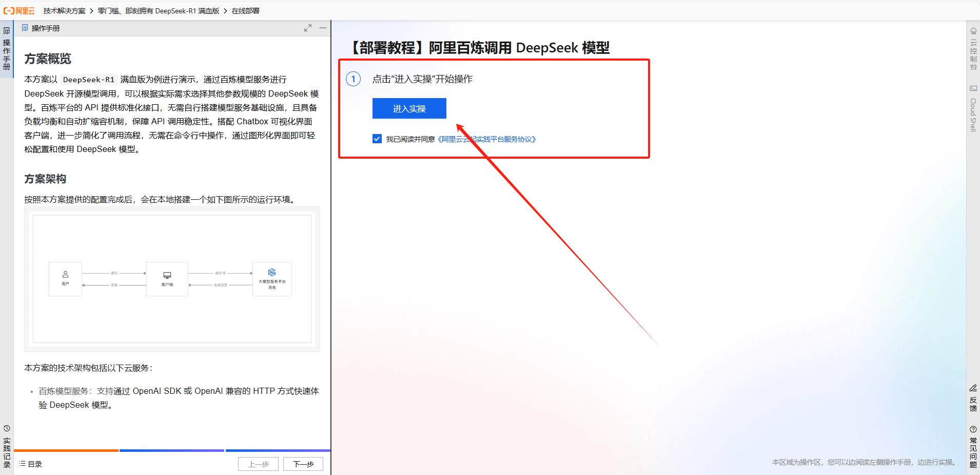Click the 百炼 platform icon in diagram
This screenshot has width=980, height=475.
tap(272, 272)
